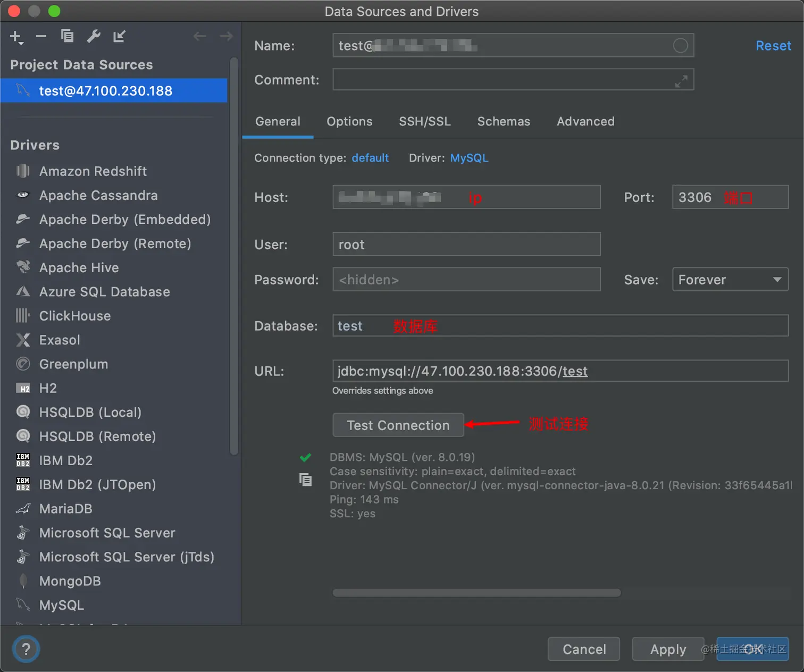Viewport: 804px width, 672px height.
Task: Expand the Comment field editor
Action: [x=681, y=81]
